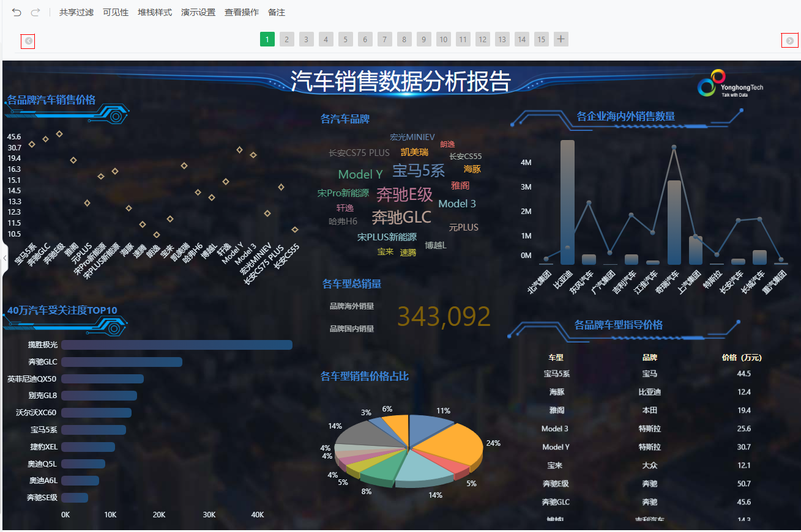This screenshot has height=532, width=801.
Task: Switch to page tab 4
Action: pyautogui.click(x=326, y=40)
